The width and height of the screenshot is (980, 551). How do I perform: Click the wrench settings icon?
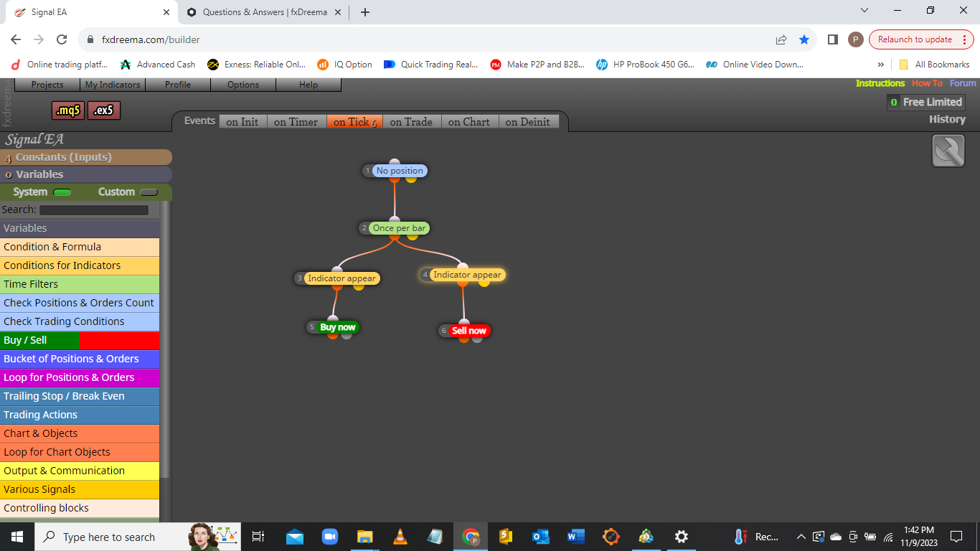click(948, 151)
